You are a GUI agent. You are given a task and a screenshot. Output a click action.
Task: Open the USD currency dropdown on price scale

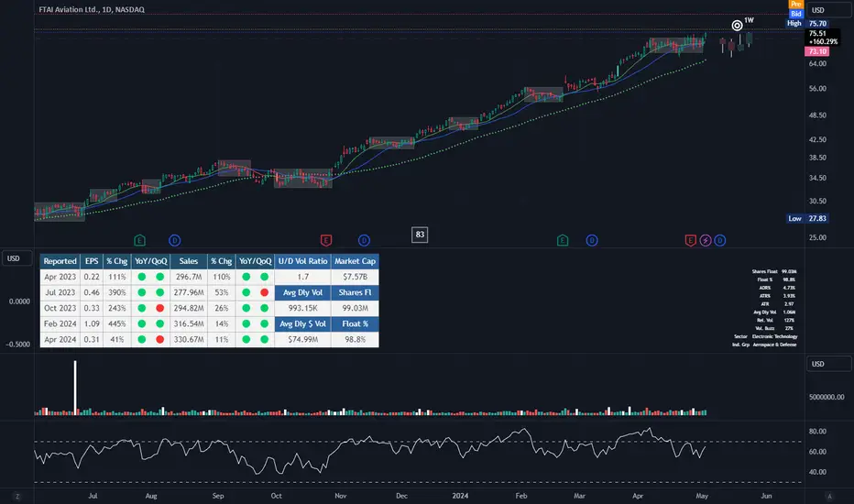[x=828, y=10]
